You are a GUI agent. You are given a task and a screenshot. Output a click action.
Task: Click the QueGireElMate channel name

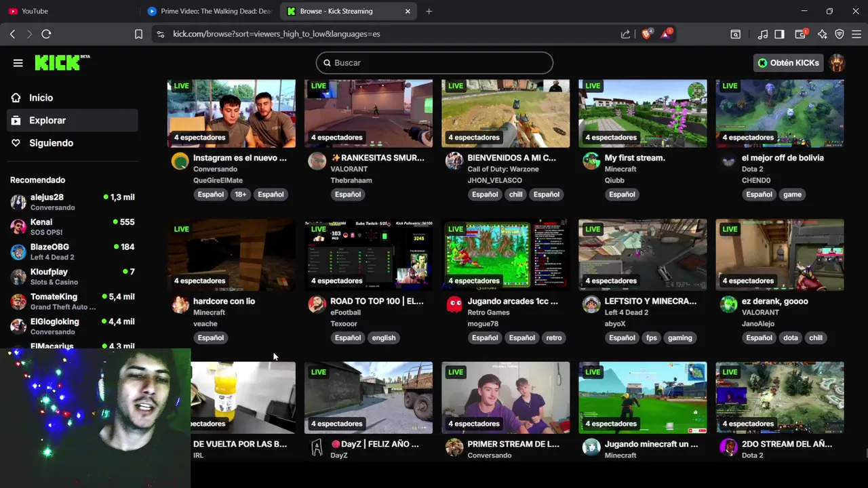[218, 180]
